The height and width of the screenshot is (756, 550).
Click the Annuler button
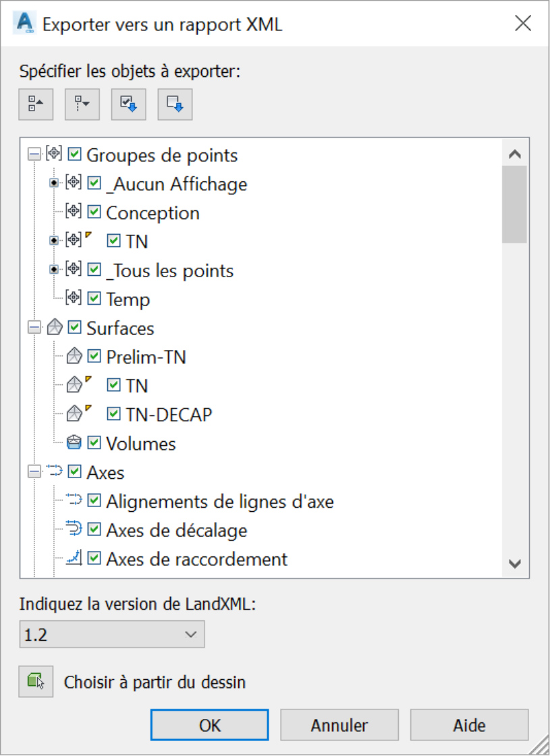click(339, 725)
